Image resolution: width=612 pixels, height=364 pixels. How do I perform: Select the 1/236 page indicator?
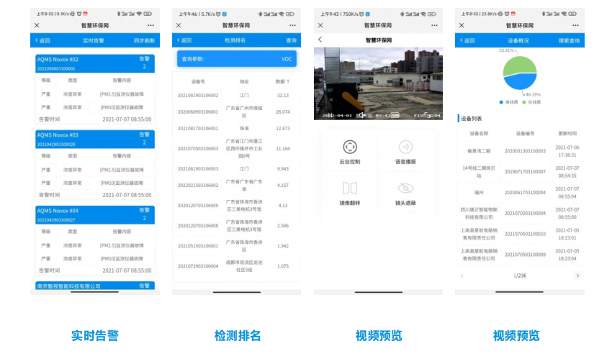coord(520,276)
